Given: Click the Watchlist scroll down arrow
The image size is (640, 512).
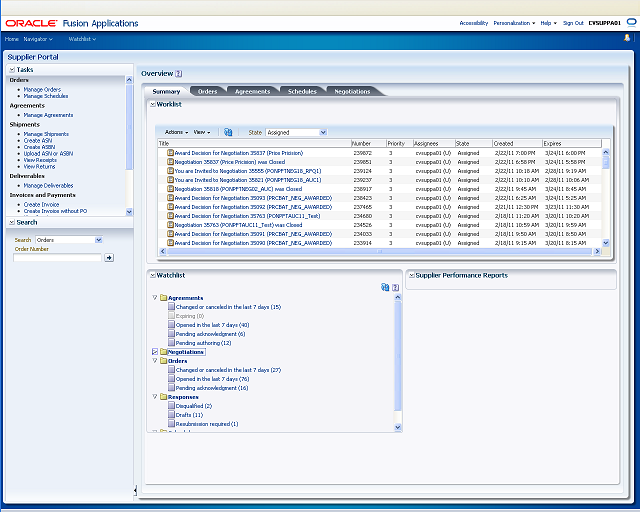Looking at the screenshot, I should (x=398, y=427).
